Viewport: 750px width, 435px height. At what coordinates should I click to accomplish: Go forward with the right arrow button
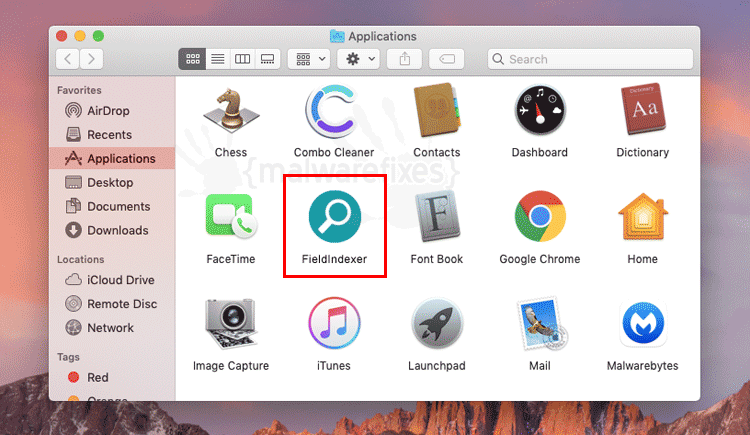[91, 59]
